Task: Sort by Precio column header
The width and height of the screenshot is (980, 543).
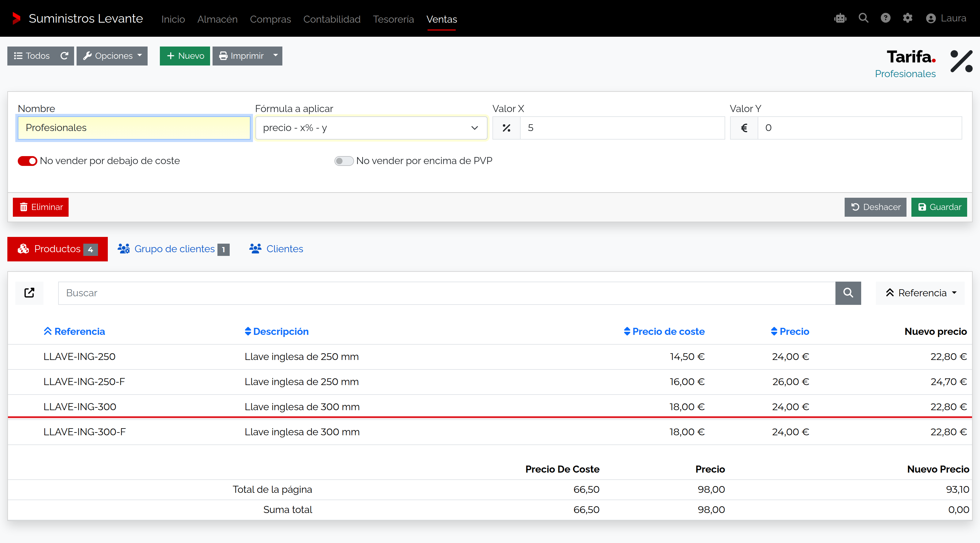Action: pyautogui.click(x=790, y=331)
